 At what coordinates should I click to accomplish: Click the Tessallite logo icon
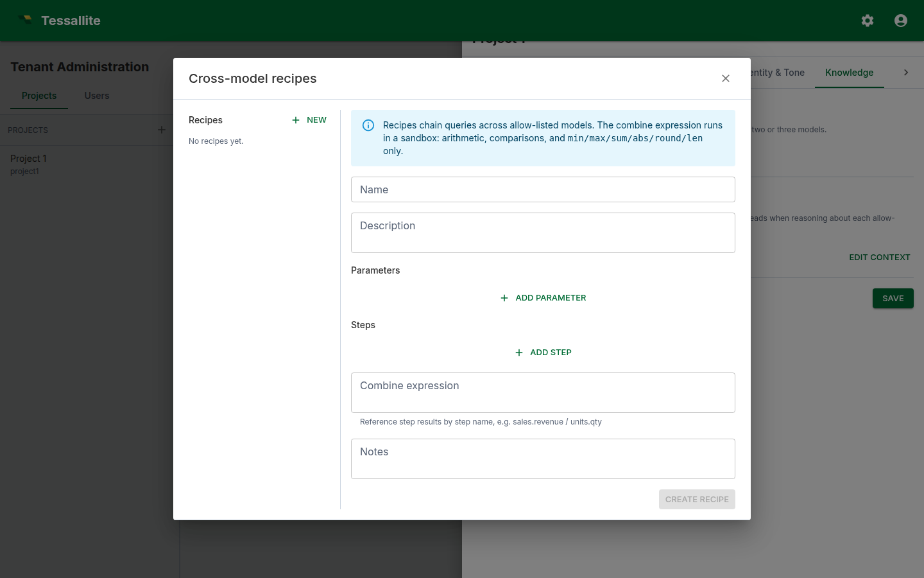tap(26, 20)
